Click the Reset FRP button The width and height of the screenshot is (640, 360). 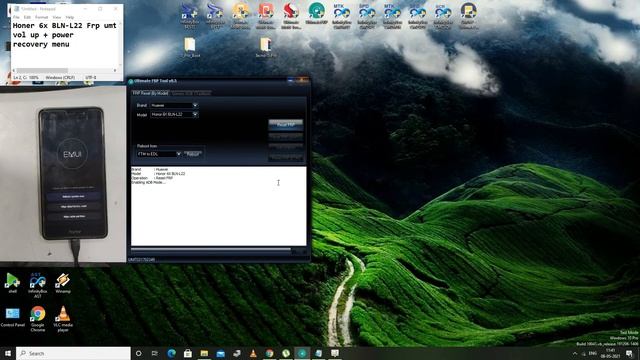tap(286, 124)
